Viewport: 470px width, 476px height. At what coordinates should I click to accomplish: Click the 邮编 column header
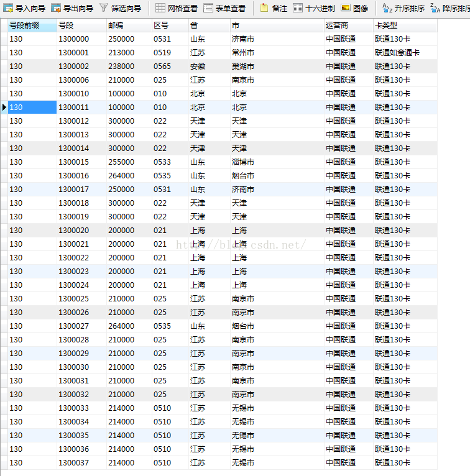coord(129,25)
